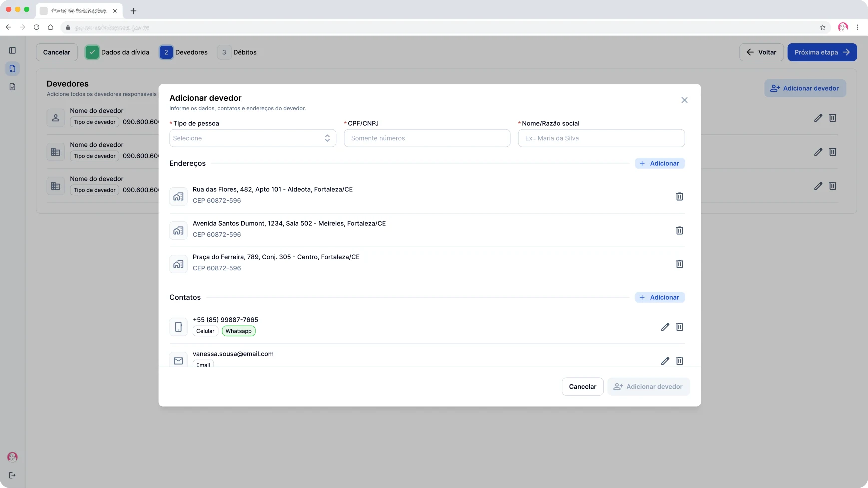868x488 pixels.
Task: Delete the +55 (85) 99887-7665 contact
Action: [679, 327]
